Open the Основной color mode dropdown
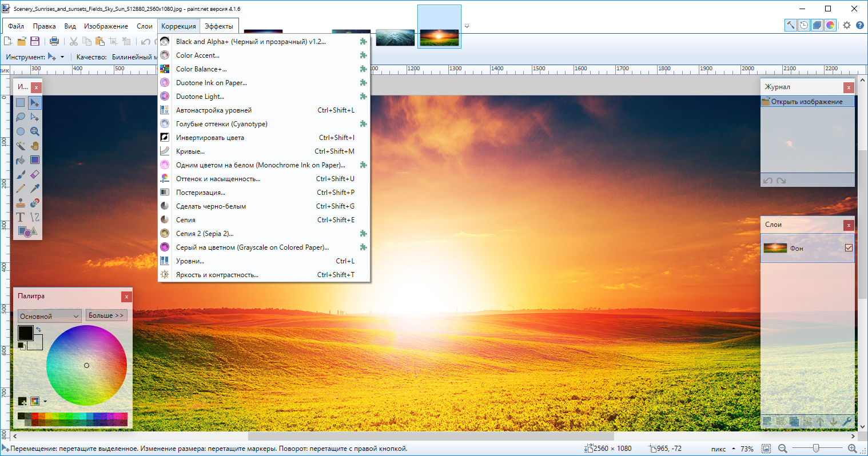This screenshot has width=868, height=456. pyautogui.click(x=49, y=316)
